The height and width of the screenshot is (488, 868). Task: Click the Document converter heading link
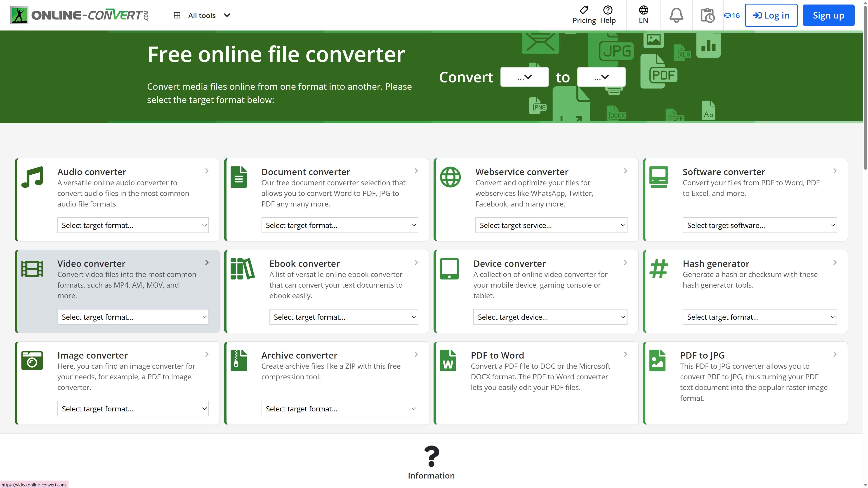click(306, 172)
